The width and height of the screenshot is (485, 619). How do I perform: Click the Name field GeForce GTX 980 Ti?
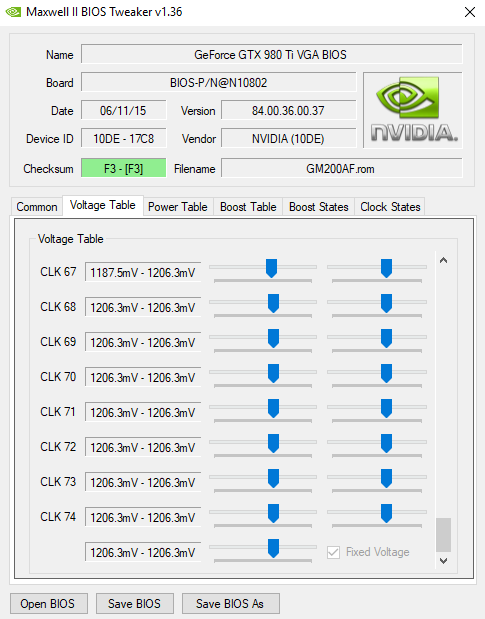point(272,54)
